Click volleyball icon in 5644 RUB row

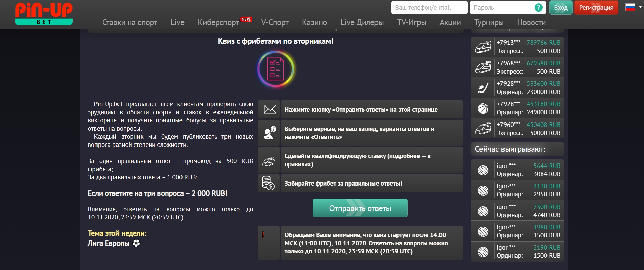[x=483, y=170]
